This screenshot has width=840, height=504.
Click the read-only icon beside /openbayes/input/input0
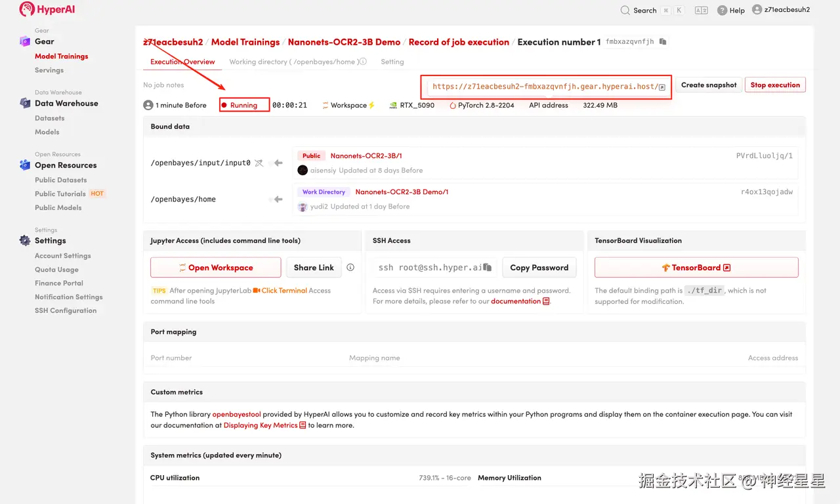click(x=259, y=163)
